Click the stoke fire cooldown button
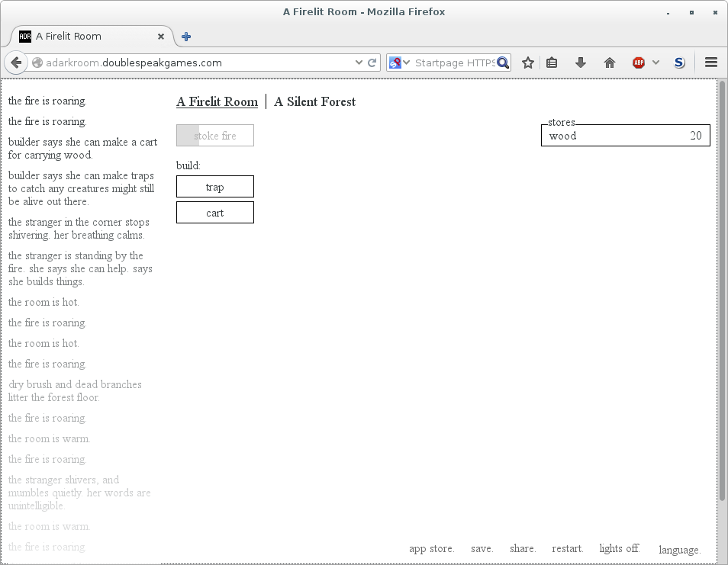 point(215,136)
